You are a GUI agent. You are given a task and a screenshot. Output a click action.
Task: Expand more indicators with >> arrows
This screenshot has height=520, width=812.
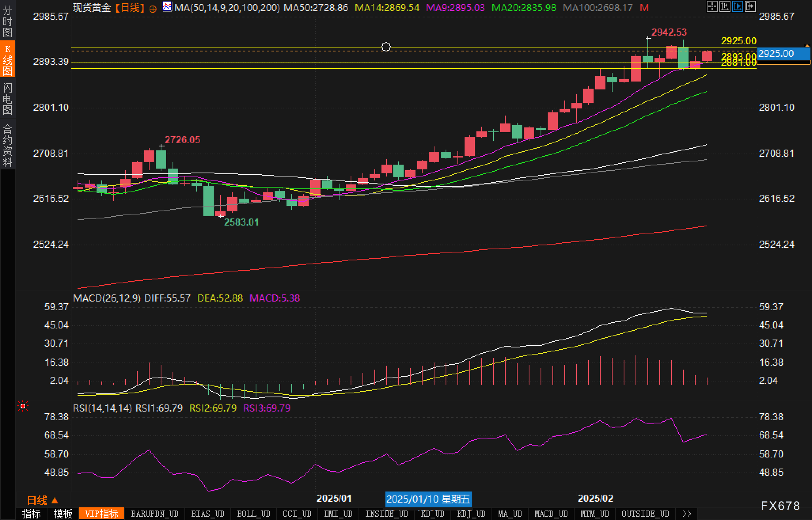687,514
